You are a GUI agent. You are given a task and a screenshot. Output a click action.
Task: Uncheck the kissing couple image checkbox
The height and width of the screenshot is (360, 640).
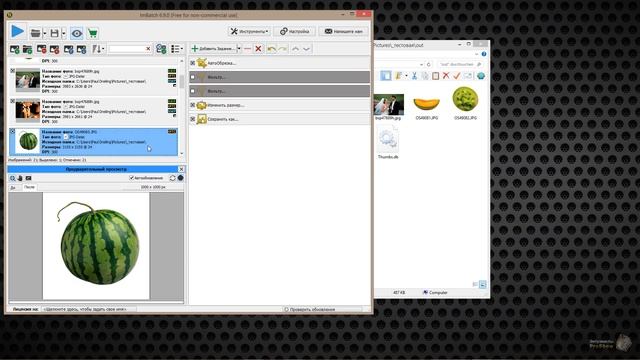click(13, 101)
